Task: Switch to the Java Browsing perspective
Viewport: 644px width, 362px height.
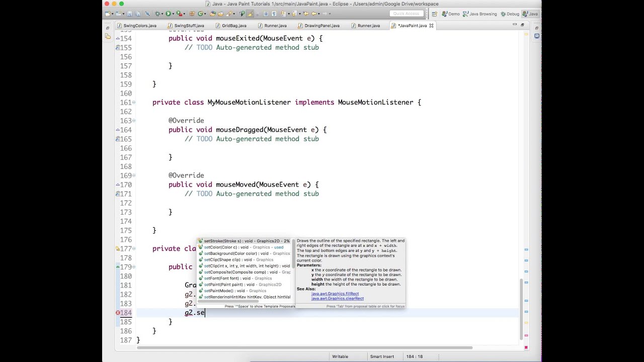Action: coord(480,14)
